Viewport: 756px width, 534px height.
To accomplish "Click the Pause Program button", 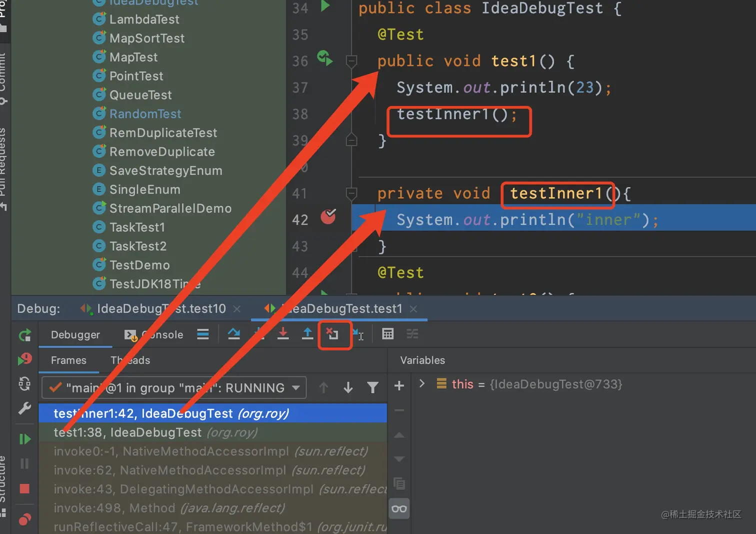I will tap(24, 463).
